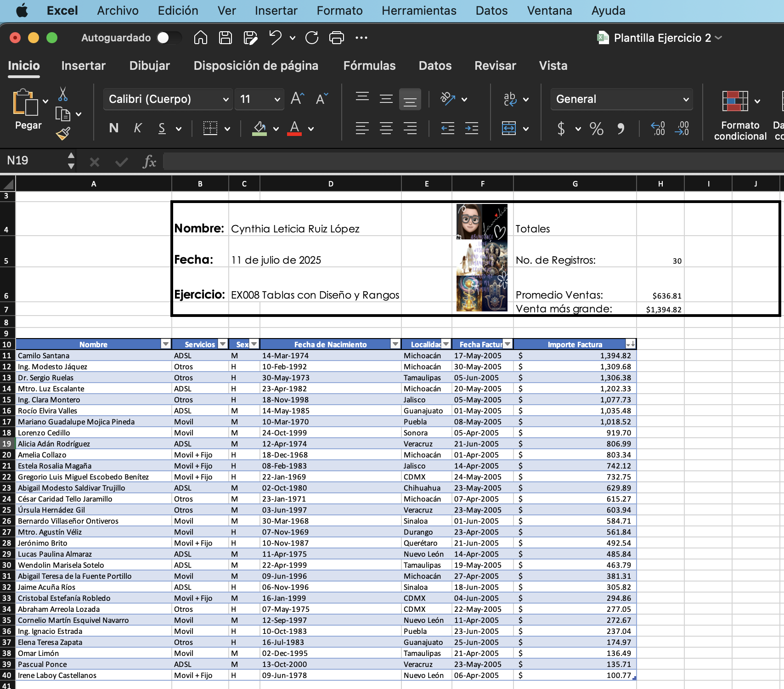
Task: Open the Calibri (Cuerpo) font dropdown
Action: pos(168,99)
